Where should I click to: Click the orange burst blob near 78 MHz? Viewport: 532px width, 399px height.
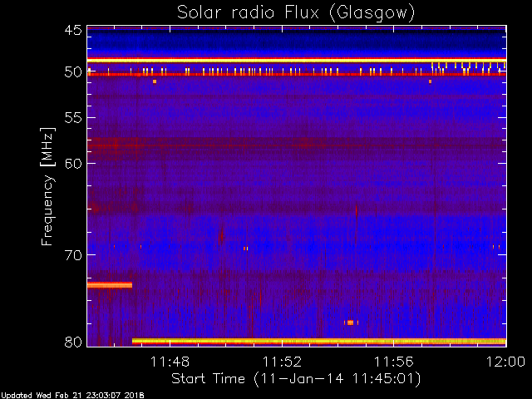351,323
